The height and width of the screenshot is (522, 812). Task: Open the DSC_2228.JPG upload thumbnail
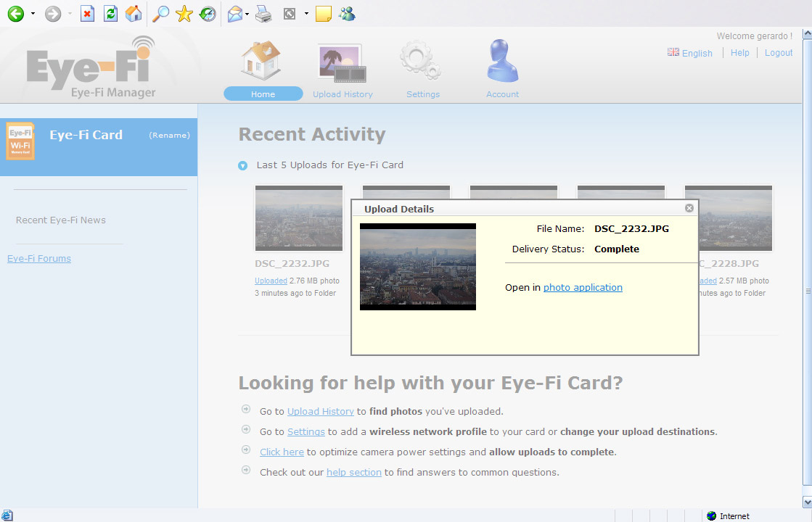pyautogui.click(x=735, y=217)
